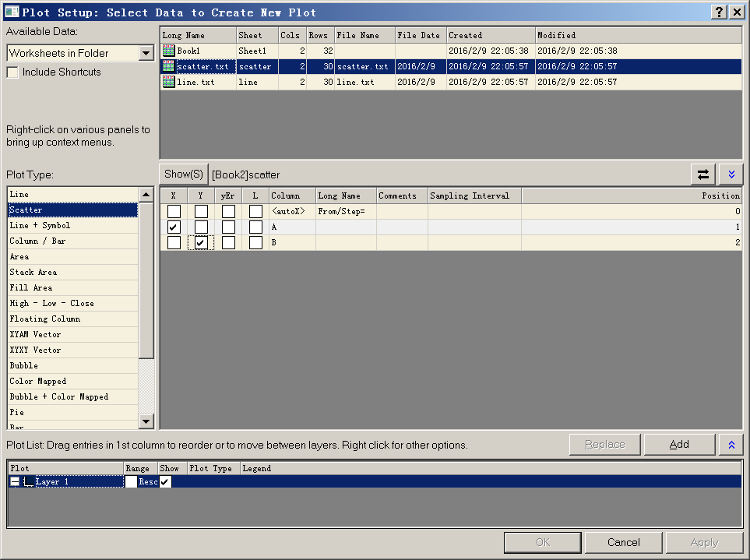Click the Replace button
This screenshot has width=750, height=560.
604,445
